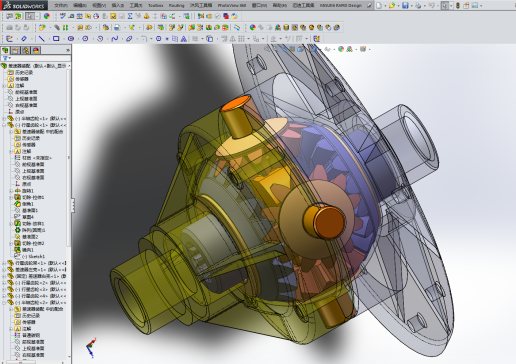Select the first 传感器 tree item
Screen dimensions: 516x364
pyautogui.click(x=22, y=79)
